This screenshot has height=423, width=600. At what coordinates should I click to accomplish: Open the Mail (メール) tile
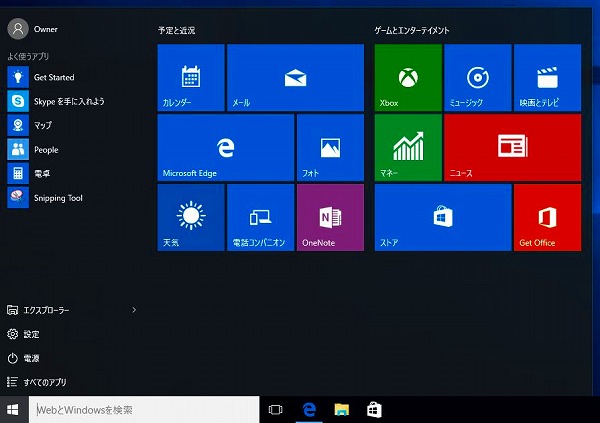coord(295,78)
